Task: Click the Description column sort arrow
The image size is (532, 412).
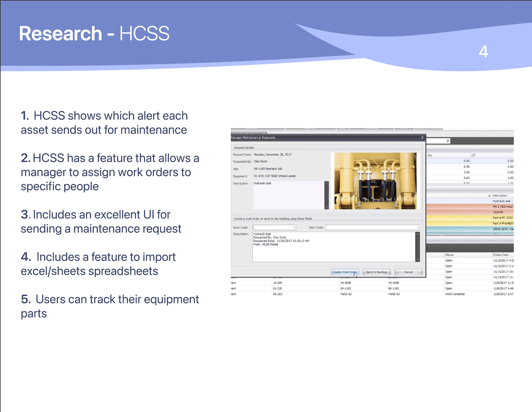Action: 489,196
